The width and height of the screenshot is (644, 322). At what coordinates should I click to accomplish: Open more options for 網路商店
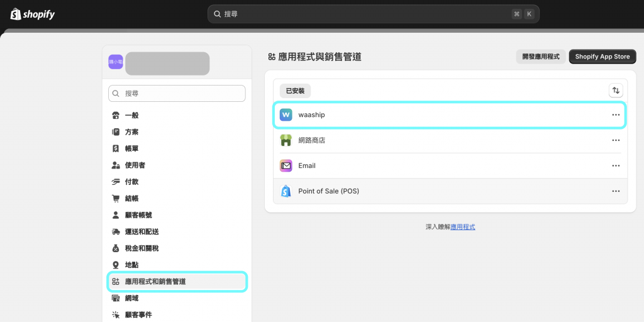pyautogui.click(x=616, y=140)
